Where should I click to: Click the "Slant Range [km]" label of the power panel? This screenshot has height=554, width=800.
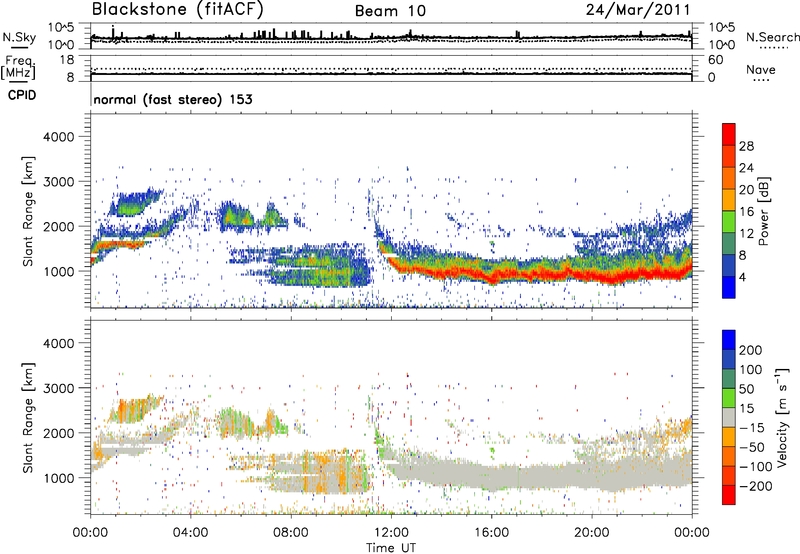point(28,212)
